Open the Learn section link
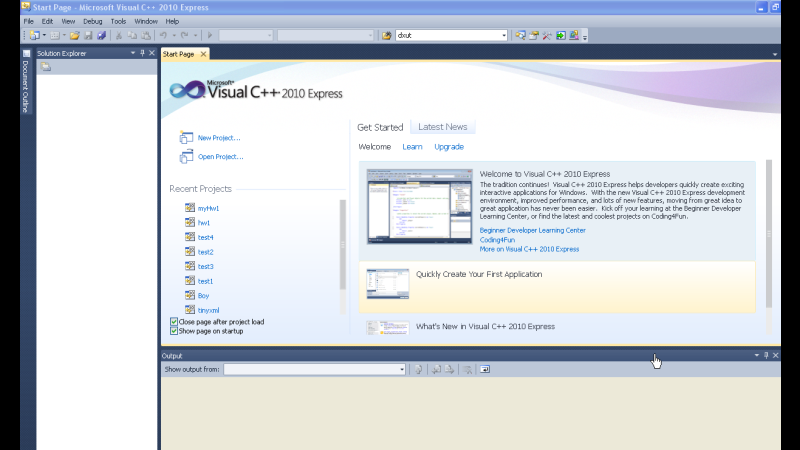This screenshot has width=800, height=450. point(412,147)
